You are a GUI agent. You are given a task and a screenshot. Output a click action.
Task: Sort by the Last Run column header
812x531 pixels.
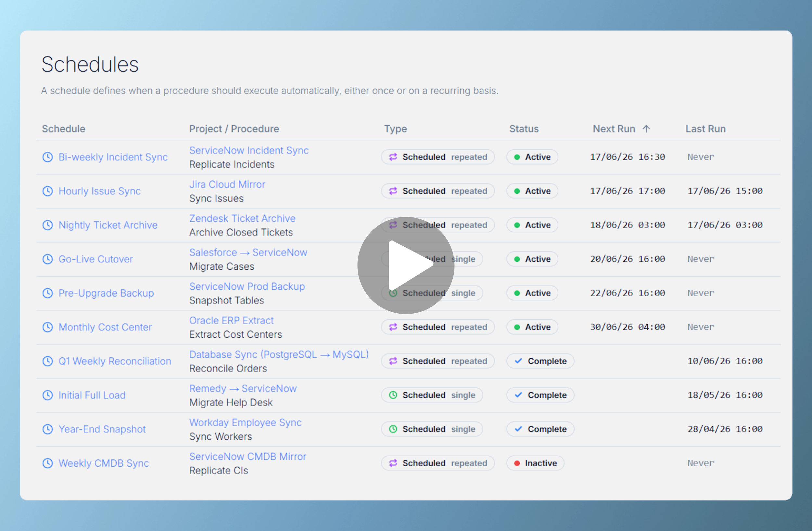click(x=705, y=129)
